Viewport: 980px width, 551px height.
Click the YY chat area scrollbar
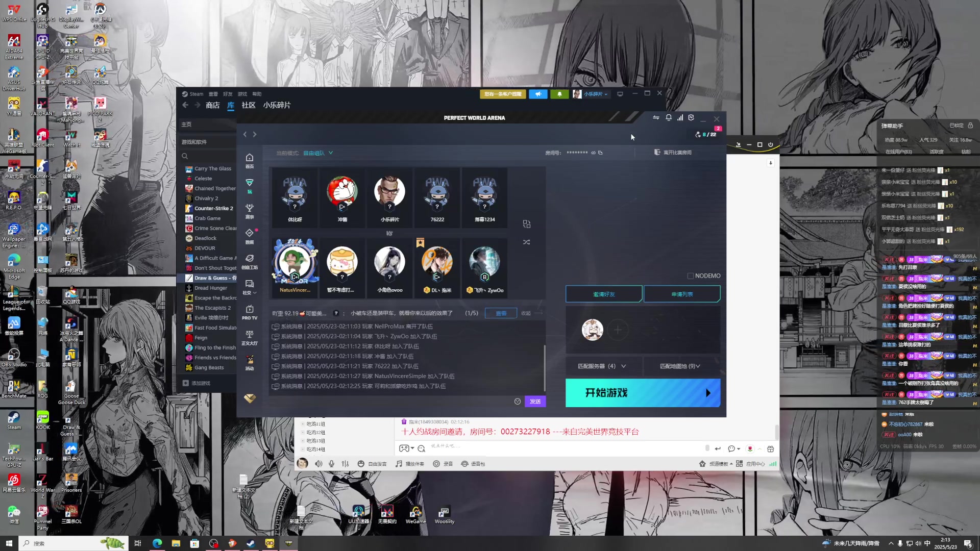(777, 432)
